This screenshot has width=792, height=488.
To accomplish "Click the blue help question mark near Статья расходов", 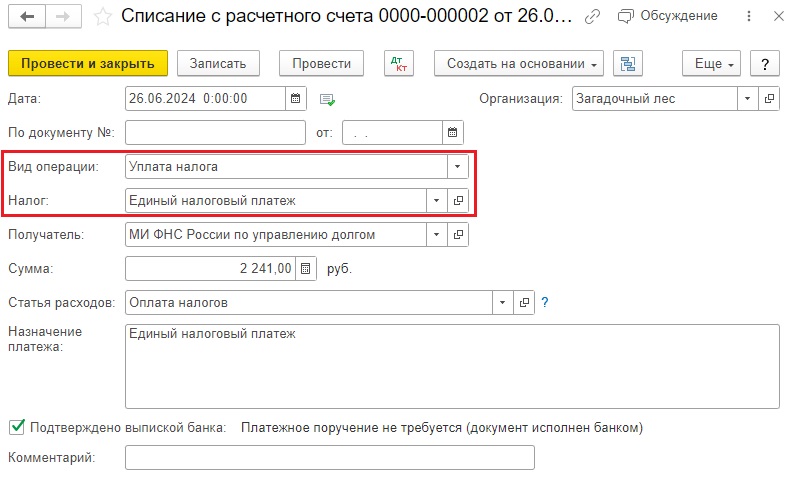I will point(544,302).
